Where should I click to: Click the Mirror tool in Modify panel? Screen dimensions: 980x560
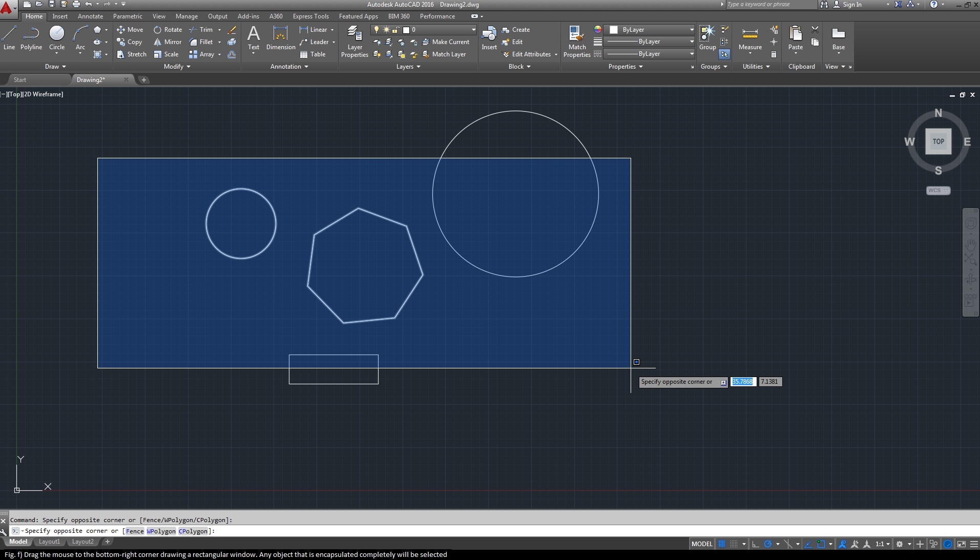click(168, 42)
